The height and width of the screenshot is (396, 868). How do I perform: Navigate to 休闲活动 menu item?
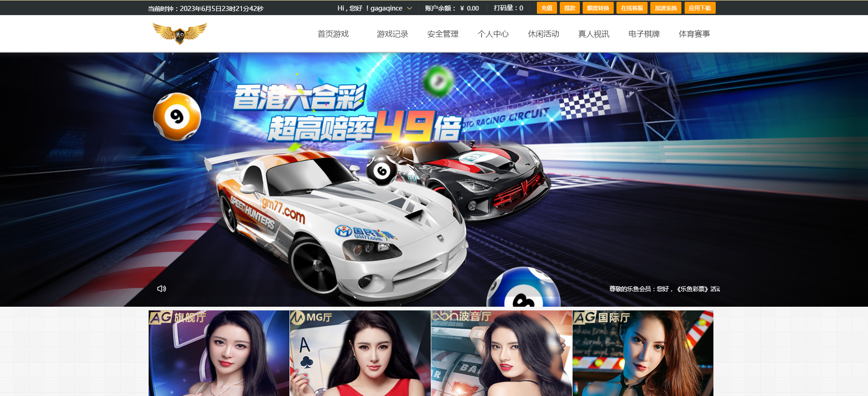543,34
